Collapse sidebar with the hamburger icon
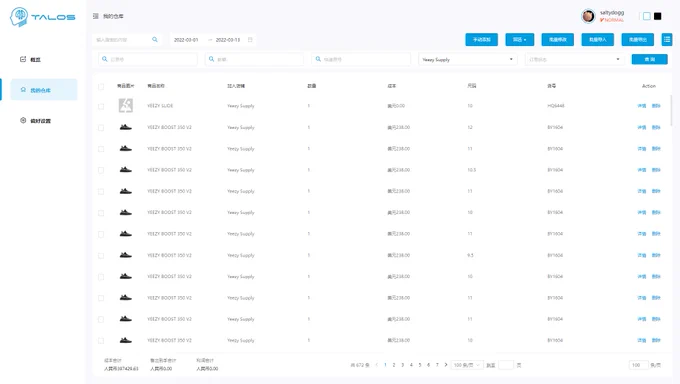 [95, 16]
